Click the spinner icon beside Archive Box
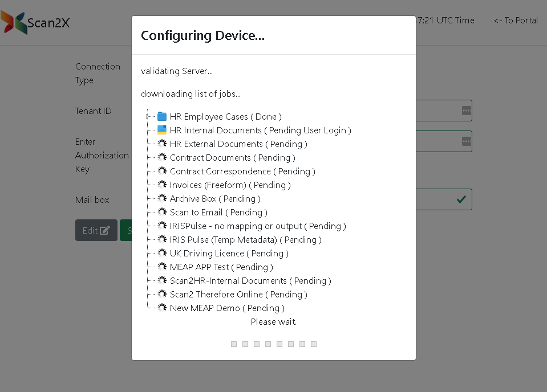Viewport: 547px width, 392px height. [162, 198]
